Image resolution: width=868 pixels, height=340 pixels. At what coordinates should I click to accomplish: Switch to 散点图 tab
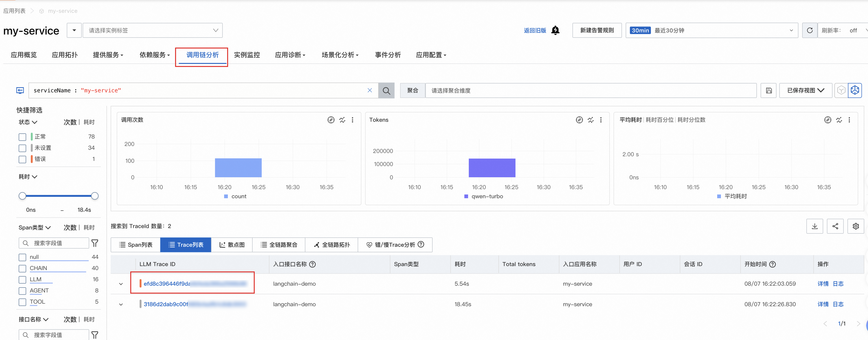point(232,245)
